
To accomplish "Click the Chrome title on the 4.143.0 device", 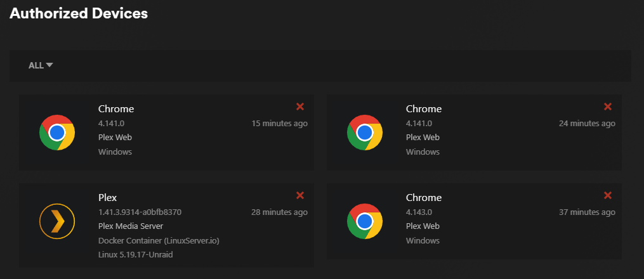I will click(424, 198).
